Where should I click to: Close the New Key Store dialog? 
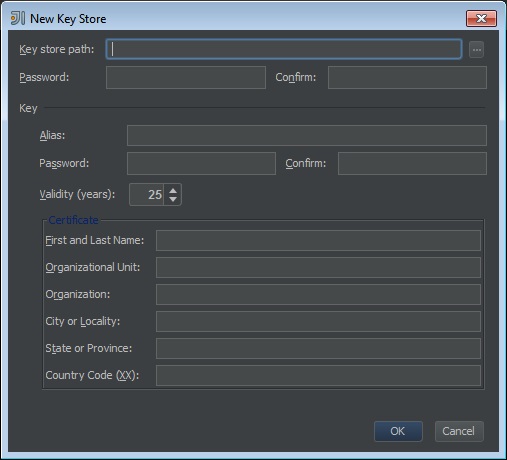pyautogui.click(x=481, y=18)
